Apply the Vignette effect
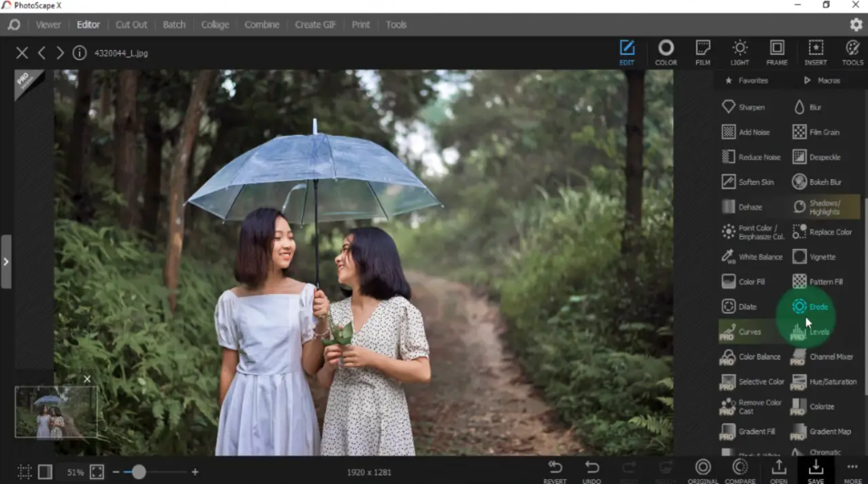This screenshot has width=868, height=484. (x=814, y=256)
